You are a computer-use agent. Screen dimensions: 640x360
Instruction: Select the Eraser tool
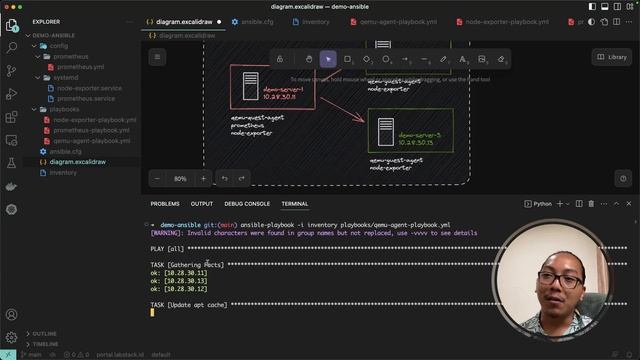[501, 59]
